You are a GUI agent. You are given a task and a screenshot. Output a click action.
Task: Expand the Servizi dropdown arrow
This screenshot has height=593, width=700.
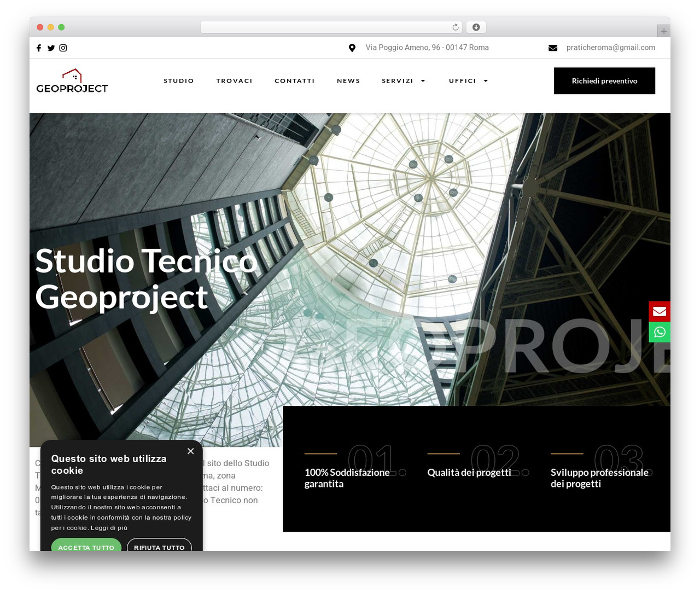(423, 81)
